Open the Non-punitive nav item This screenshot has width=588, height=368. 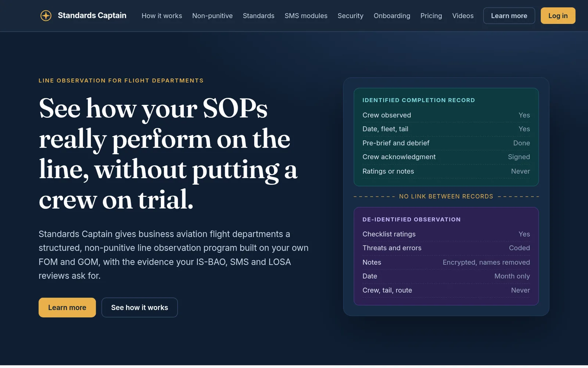(x=212, y=16)
